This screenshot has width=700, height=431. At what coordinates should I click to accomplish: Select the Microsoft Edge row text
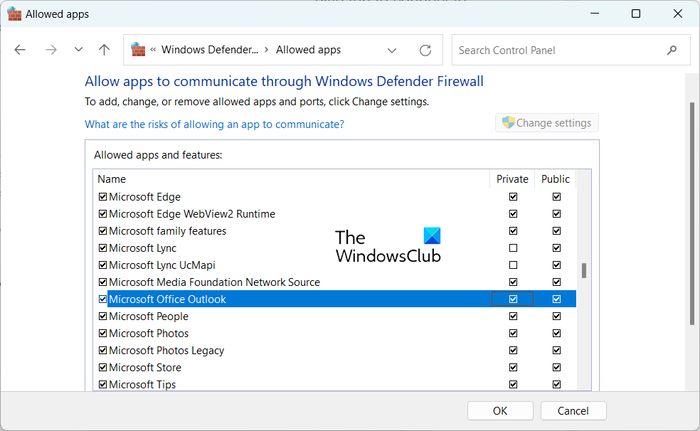145,197
